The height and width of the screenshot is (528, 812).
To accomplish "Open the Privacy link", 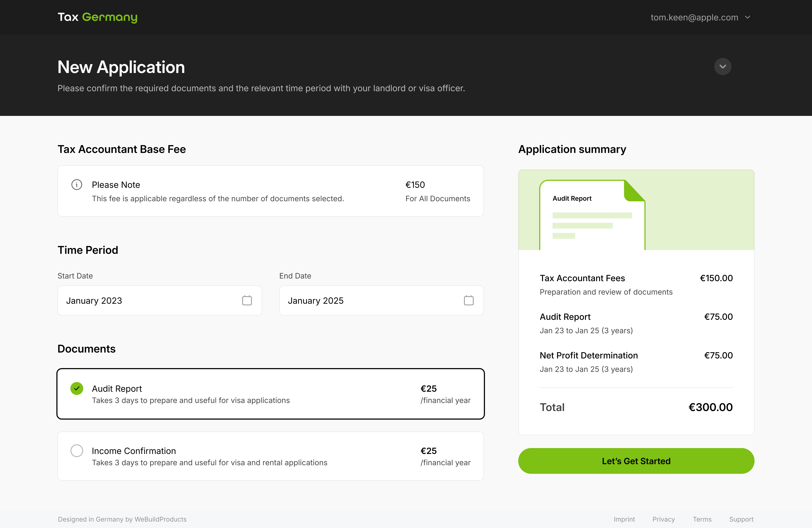I will click(x=663, y=519).
